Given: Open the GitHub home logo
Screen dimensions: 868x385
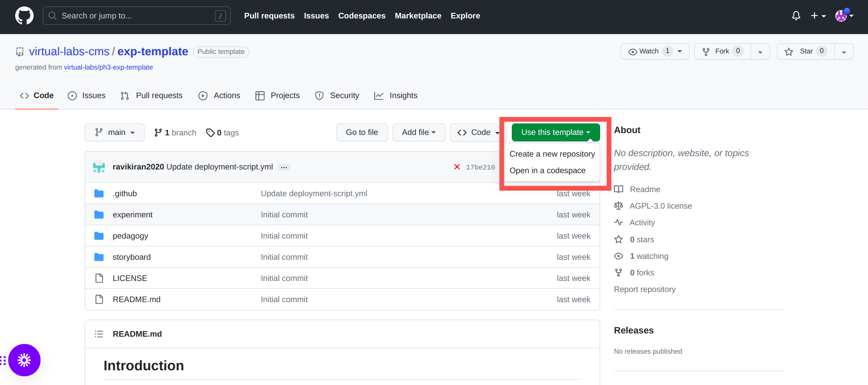Looking at the screenshot, I should [24, 16].
